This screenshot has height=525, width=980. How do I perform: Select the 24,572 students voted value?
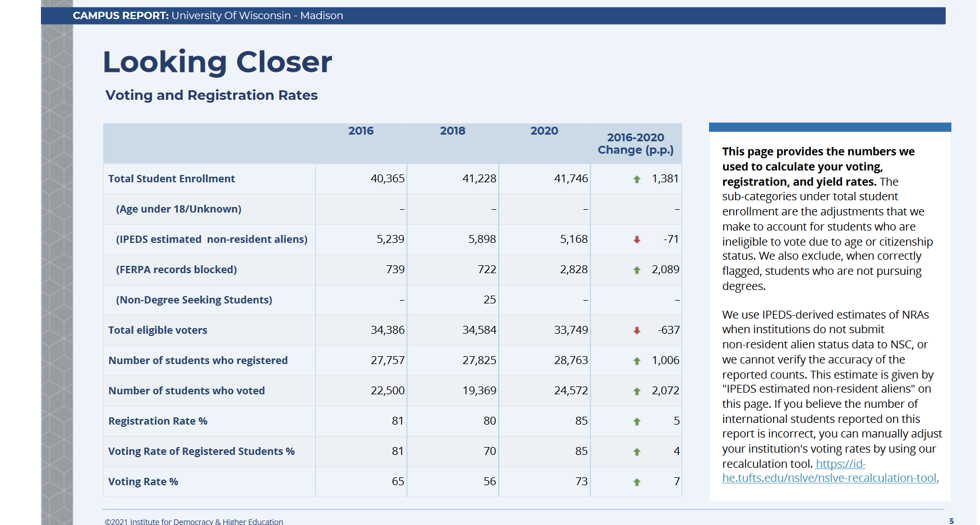(x=571, y=390)
